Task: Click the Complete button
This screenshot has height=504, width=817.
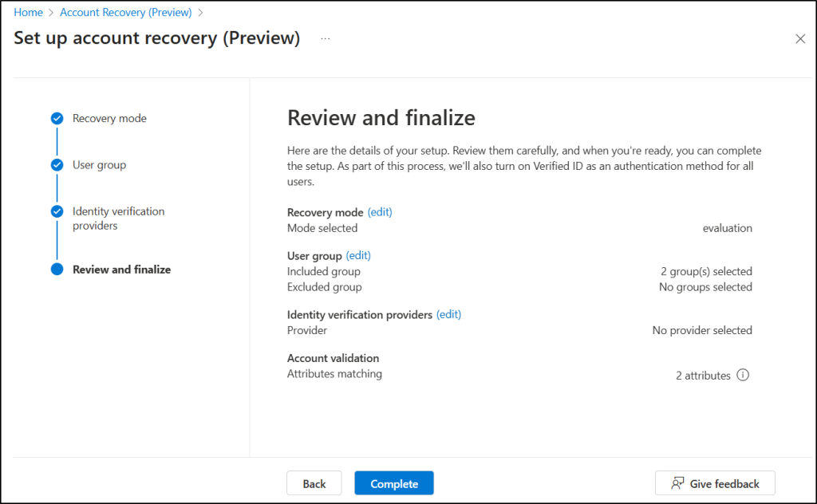Action: pos(393,482)
